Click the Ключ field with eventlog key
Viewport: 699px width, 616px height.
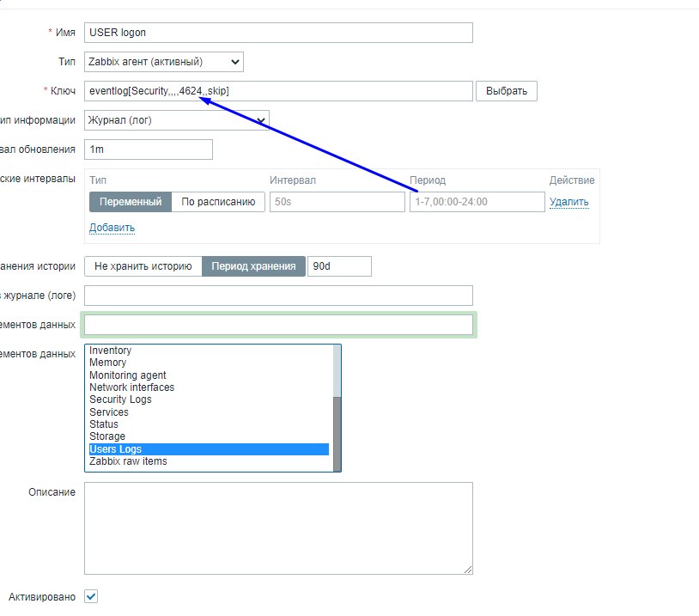[x=278, y=91]
